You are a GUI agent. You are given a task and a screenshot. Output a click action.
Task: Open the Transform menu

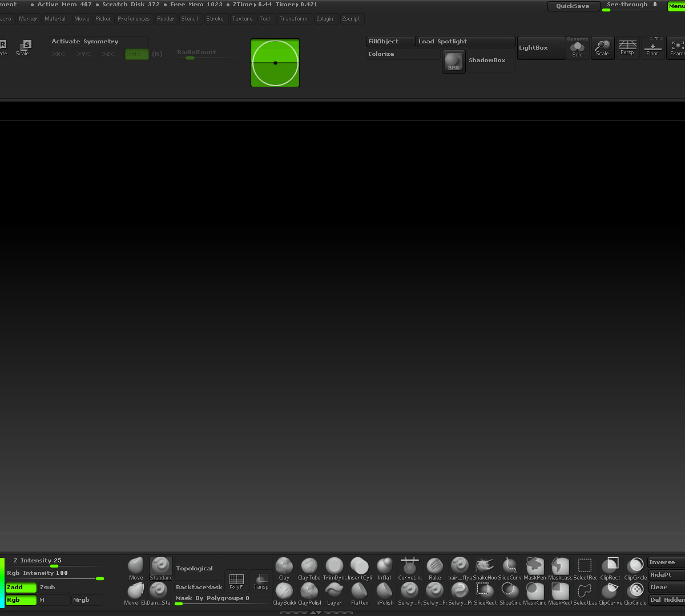(x=293, y=19)
